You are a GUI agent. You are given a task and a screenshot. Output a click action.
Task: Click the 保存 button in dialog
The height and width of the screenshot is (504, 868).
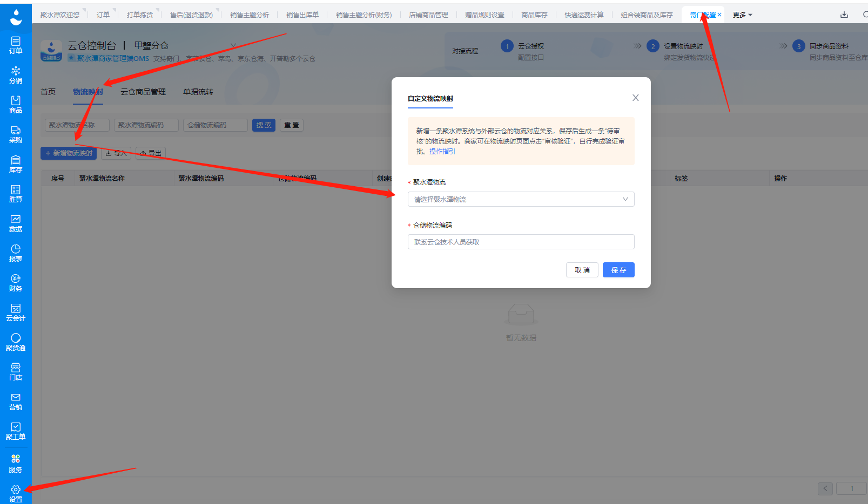click(618, 270)
